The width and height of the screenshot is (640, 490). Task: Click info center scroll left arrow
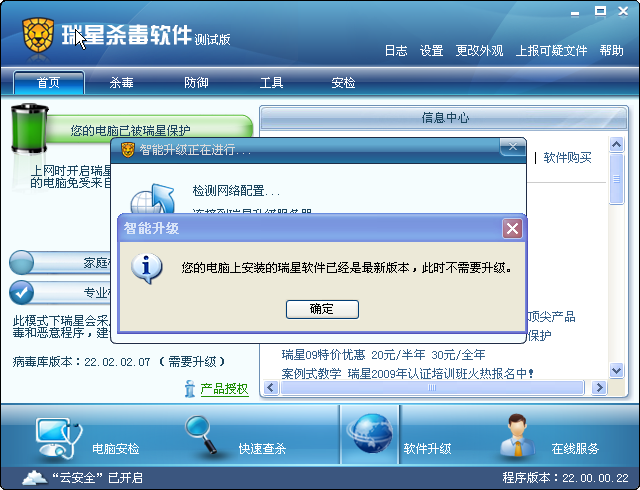271,387
